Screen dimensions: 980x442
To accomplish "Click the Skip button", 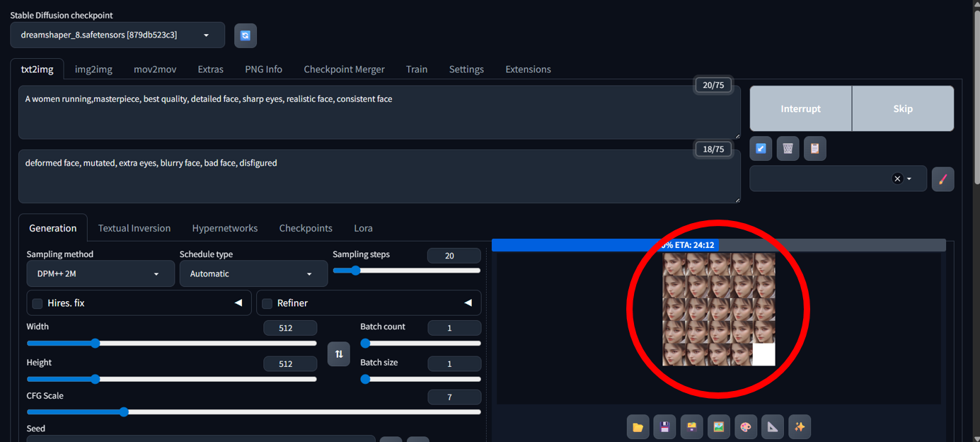I will [x=903, y=108].
